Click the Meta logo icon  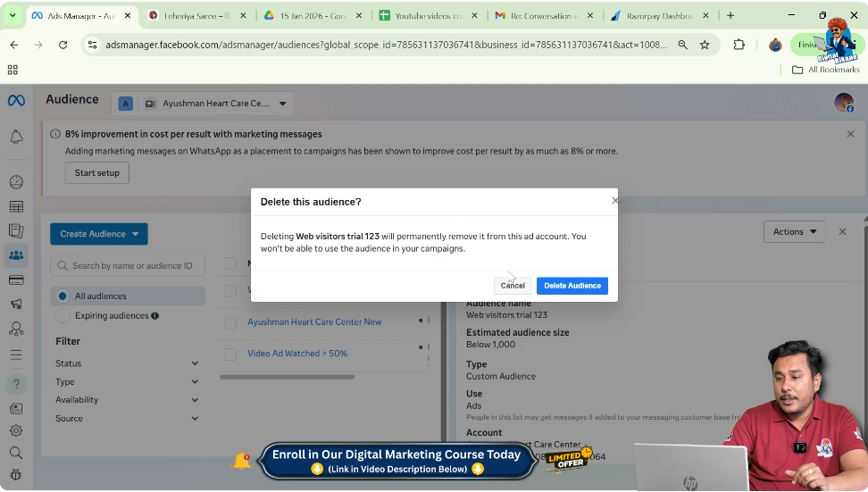click(x=16, y=101)
